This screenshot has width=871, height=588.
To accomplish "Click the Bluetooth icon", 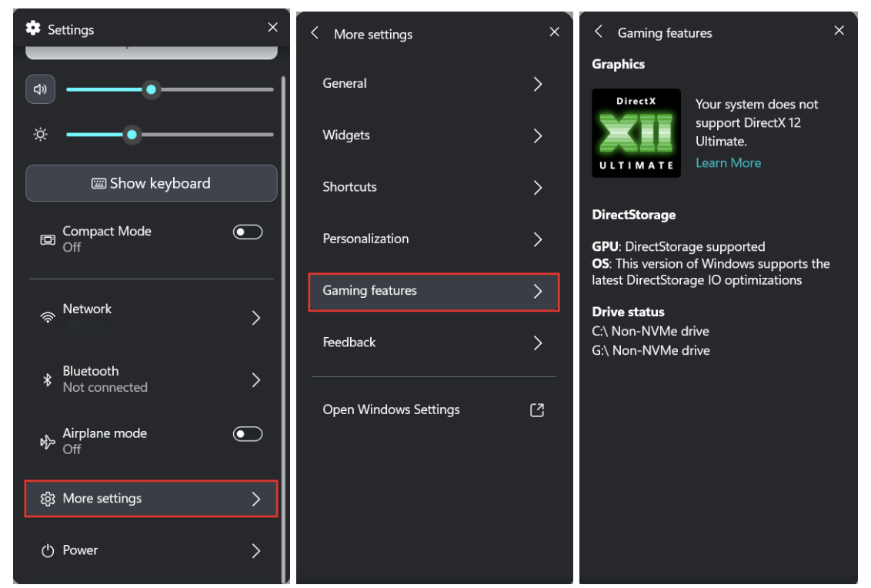I will (48, 378).
